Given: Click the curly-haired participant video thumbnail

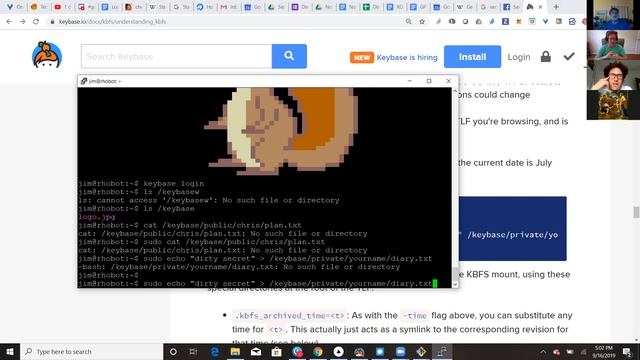Looking at the screenshot, I should click(x=613, y=75).
